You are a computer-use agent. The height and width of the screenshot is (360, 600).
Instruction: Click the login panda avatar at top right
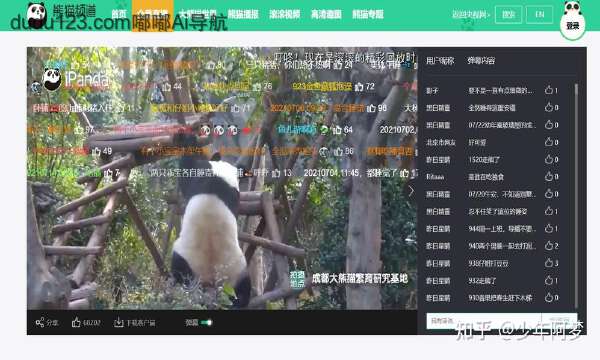572,19
